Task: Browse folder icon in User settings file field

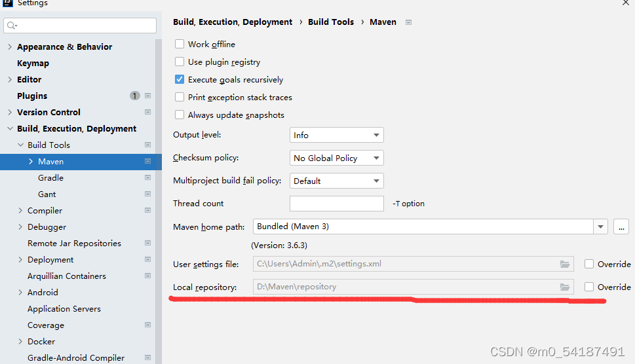Action: click(x=565, y=264)
